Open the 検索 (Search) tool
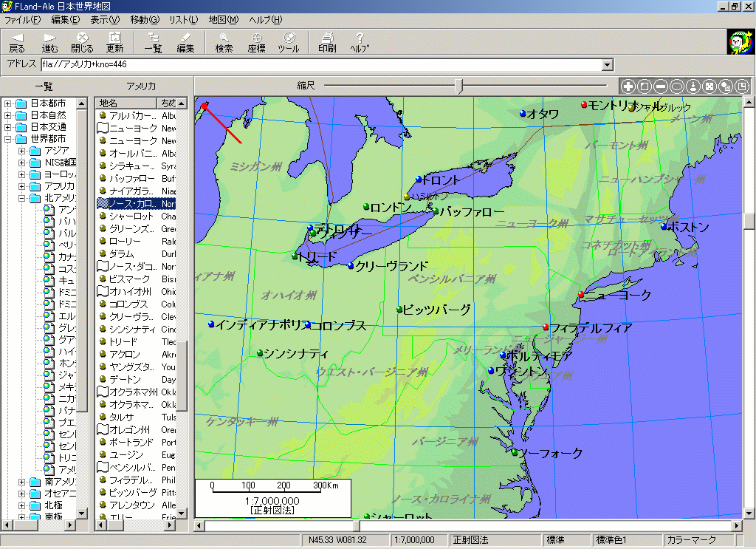The height and width of the screenshot is (549, 756). click(x=224, y=42)
